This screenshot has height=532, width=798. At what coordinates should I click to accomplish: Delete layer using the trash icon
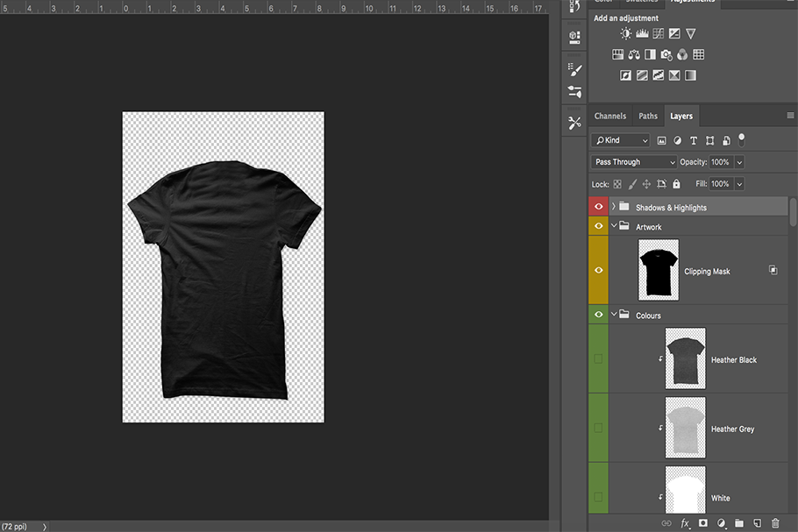pos(774,523)
